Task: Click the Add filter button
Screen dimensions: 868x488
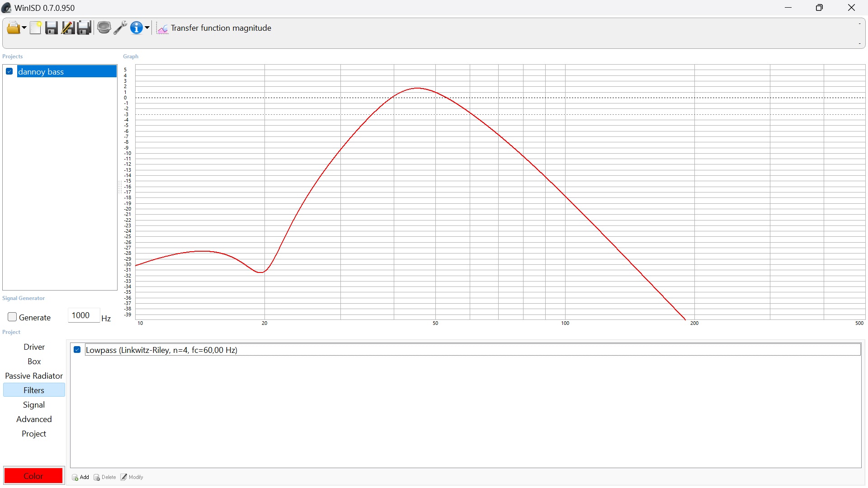Action: (80, 477)
